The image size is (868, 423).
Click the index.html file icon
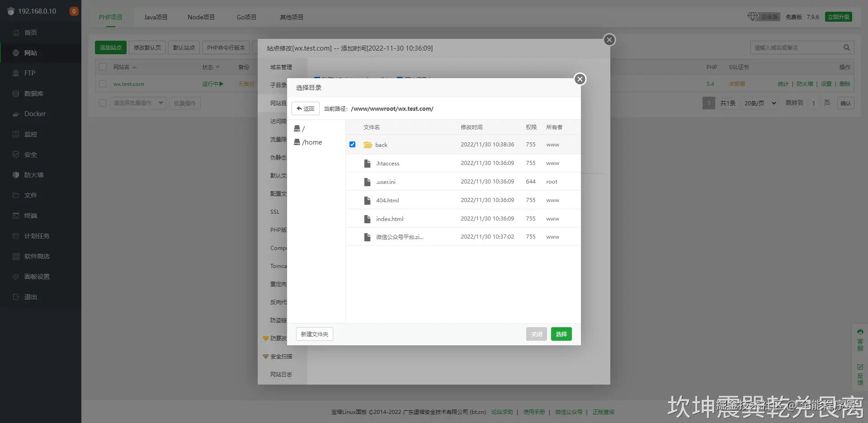click(x=368, y=219)
